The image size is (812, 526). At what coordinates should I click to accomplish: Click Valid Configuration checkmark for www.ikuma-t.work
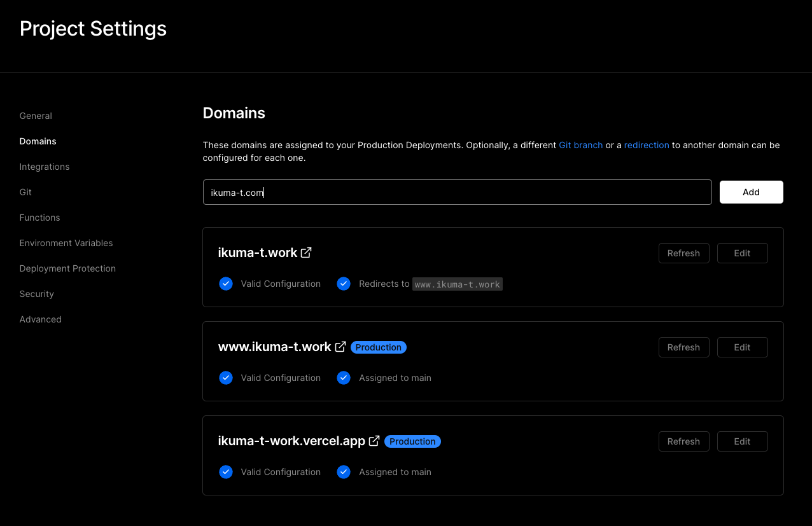click(x=226, y=378)
